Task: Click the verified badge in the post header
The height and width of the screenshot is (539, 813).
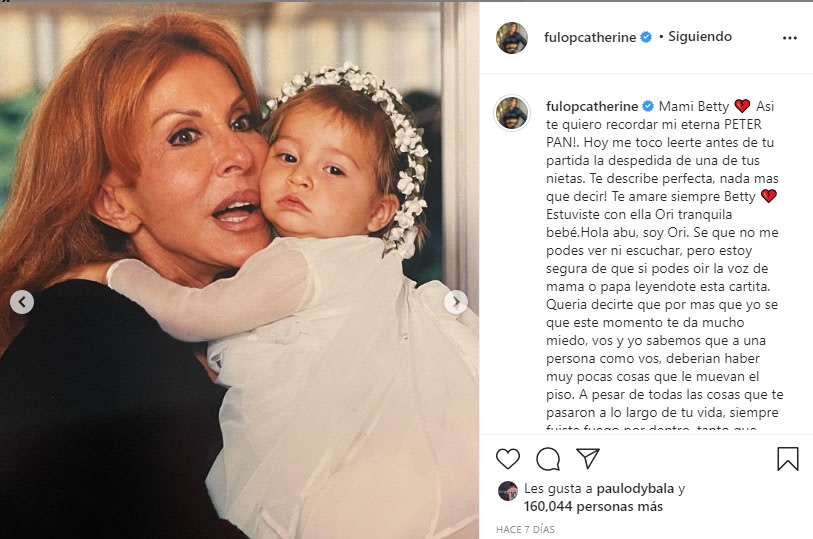Action: (x=646, y=38)
